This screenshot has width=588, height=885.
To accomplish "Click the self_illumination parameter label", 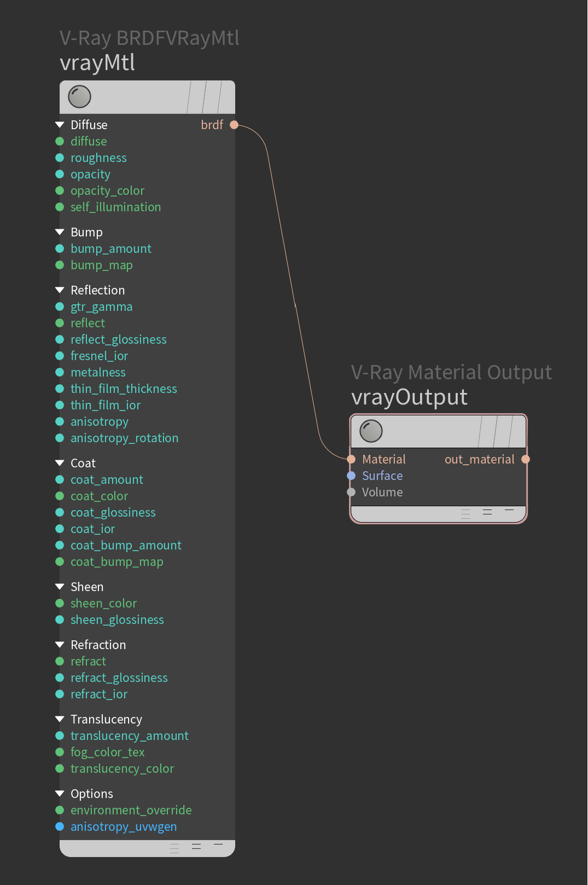I will [116, 207].
